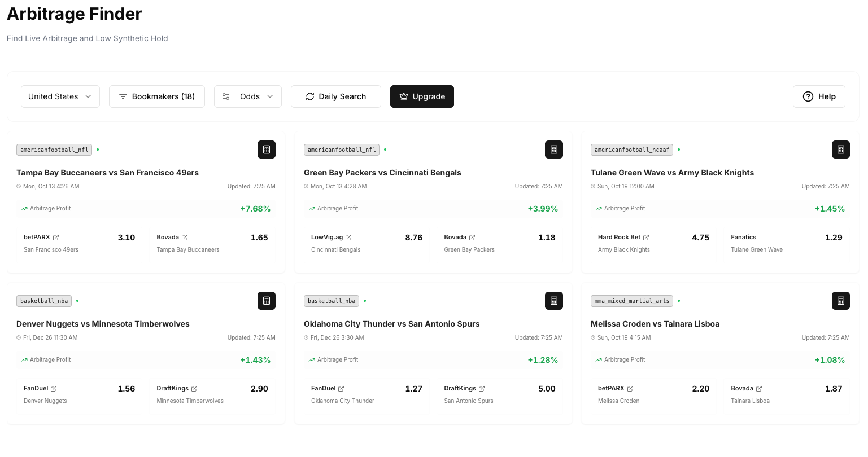The height and width of the screenshot is (457, 868).
Task: Click external link icon next to LowVig.ag
Action: click(x=348, y=238)
